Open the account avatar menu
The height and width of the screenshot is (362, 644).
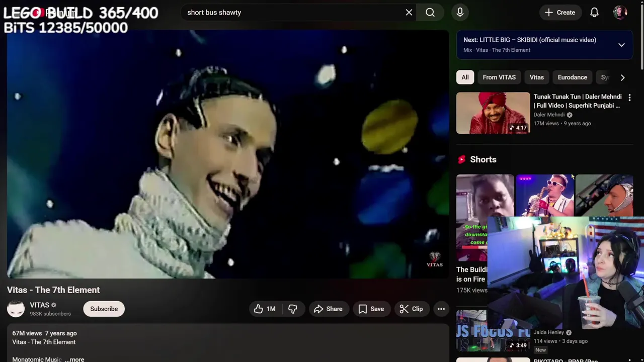pyautogui.click(x=620, y=13)
